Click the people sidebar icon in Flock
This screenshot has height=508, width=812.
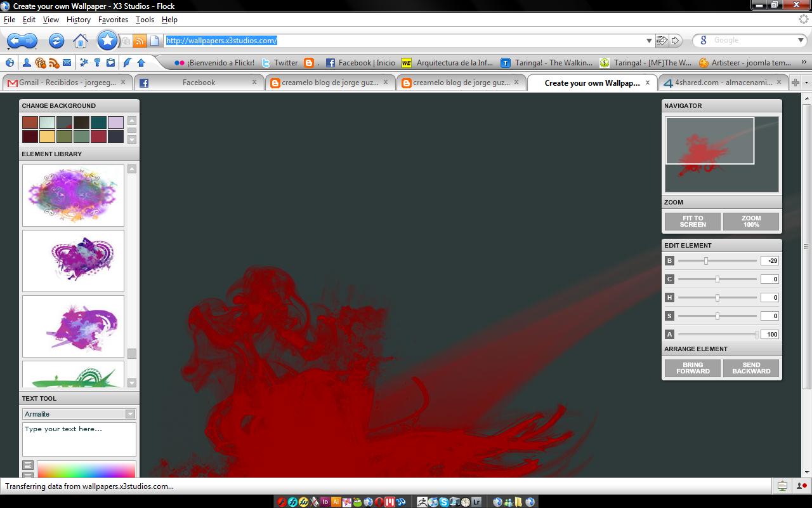(x=27, y=62)
